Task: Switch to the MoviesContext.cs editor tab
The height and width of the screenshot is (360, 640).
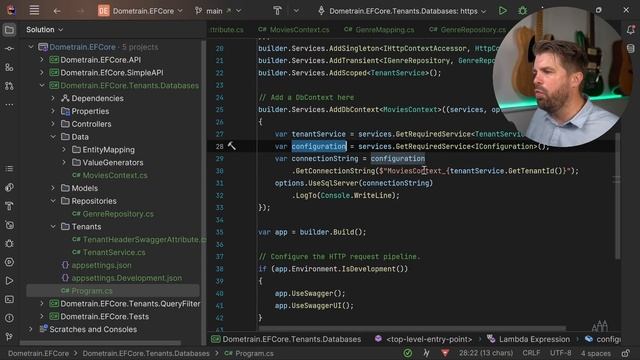Action: [294, 29]
